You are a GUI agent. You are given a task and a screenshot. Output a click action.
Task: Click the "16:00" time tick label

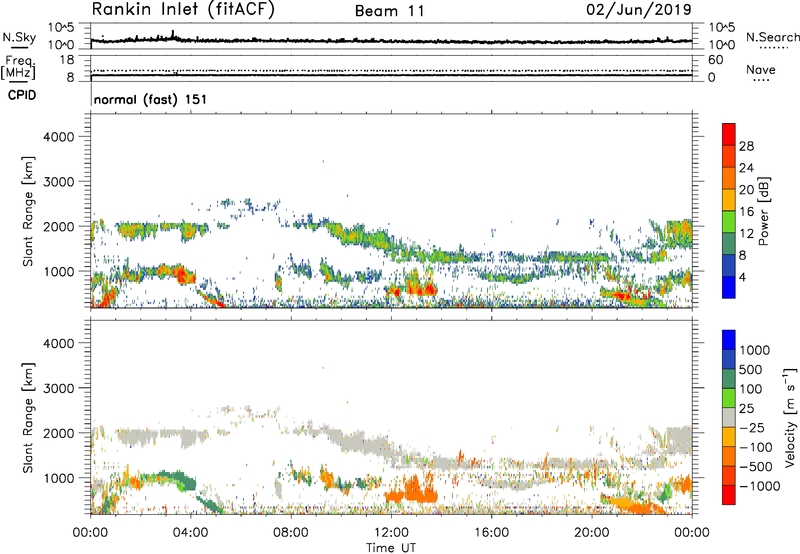pos(491,533)
